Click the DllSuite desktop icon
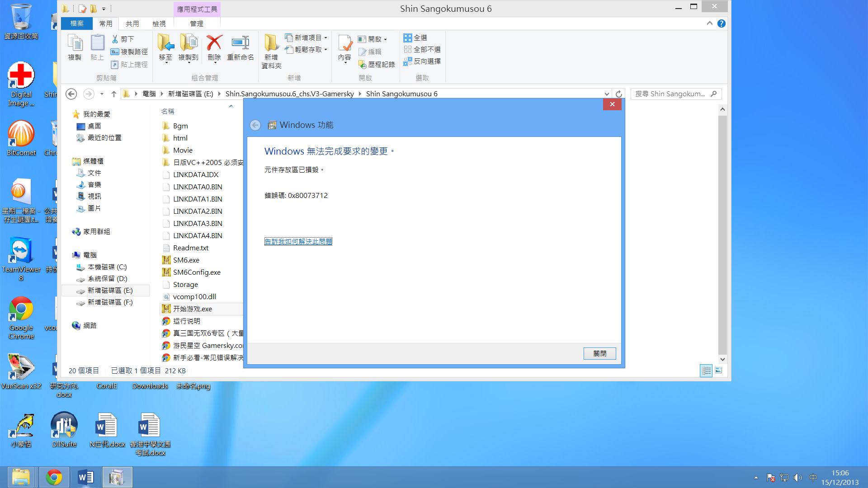 (64, 430)
